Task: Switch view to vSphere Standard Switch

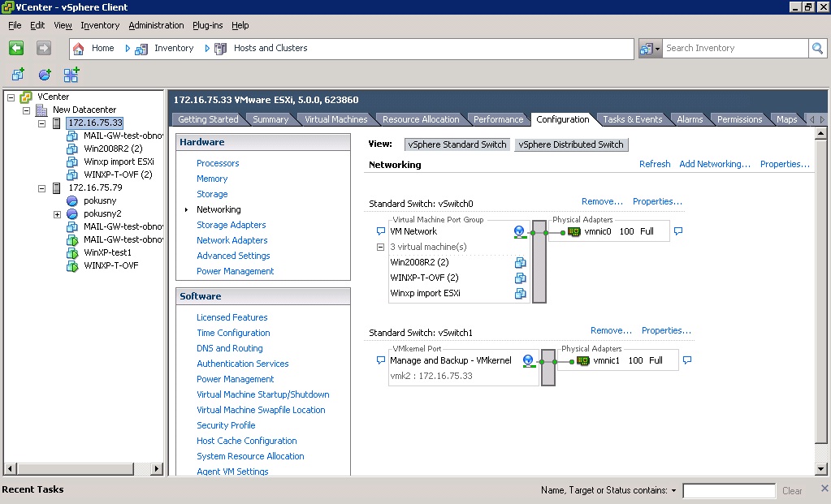Action: 457,144
